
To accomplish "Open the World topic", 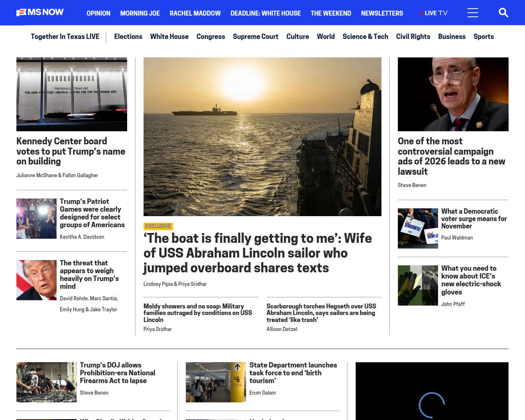I will pyautogui.click(x=326, y=37).
